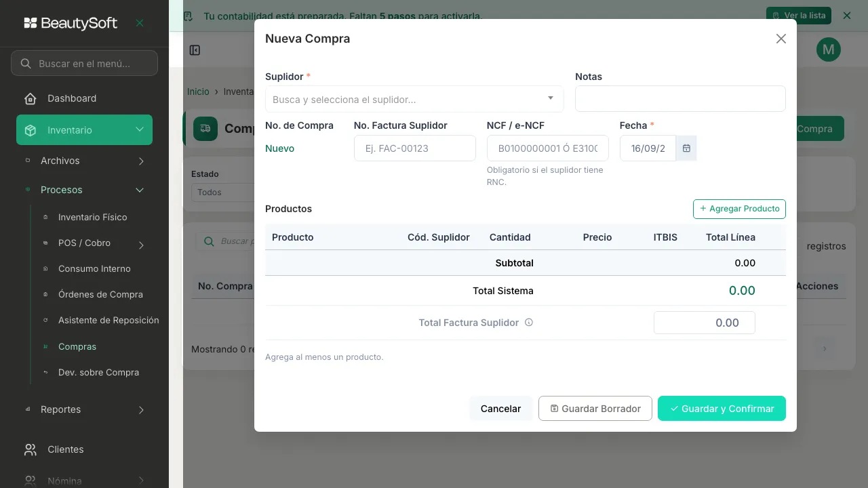Image resolution: width=868 pixels, height=488 pixels.
Task: Expand the POS / Cobro submenu arrow
Action: click(x=141, y=245)
